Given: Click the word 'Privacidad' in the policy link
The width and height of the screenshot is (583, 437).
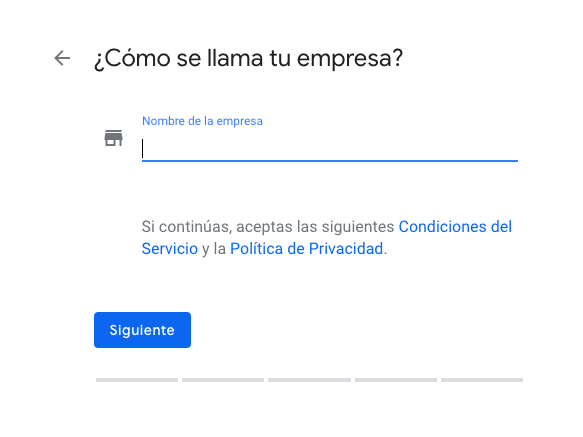Looking at the screenshot, I should [346, 249].
